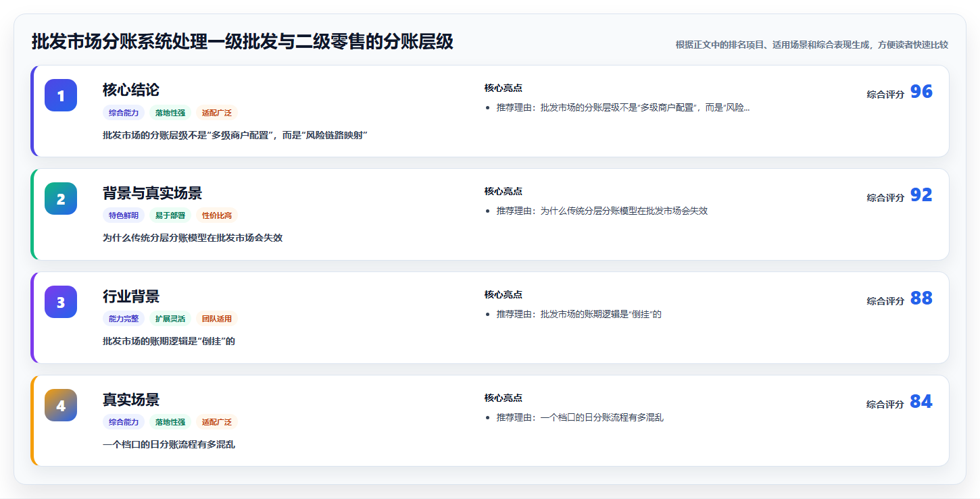Click 核心亮点 label in 核心结论 card

503,88
